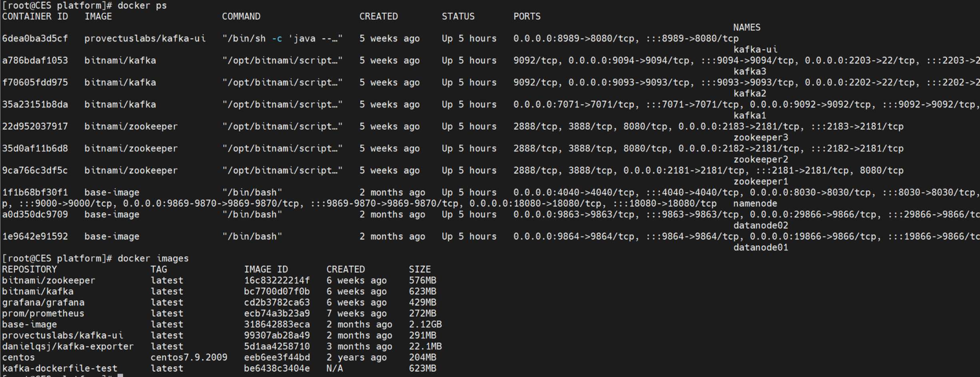Click the 0.0.0.0:8989->8080/tcp port mapping
This screenshot has width=980, height=377.
[573, 38]
